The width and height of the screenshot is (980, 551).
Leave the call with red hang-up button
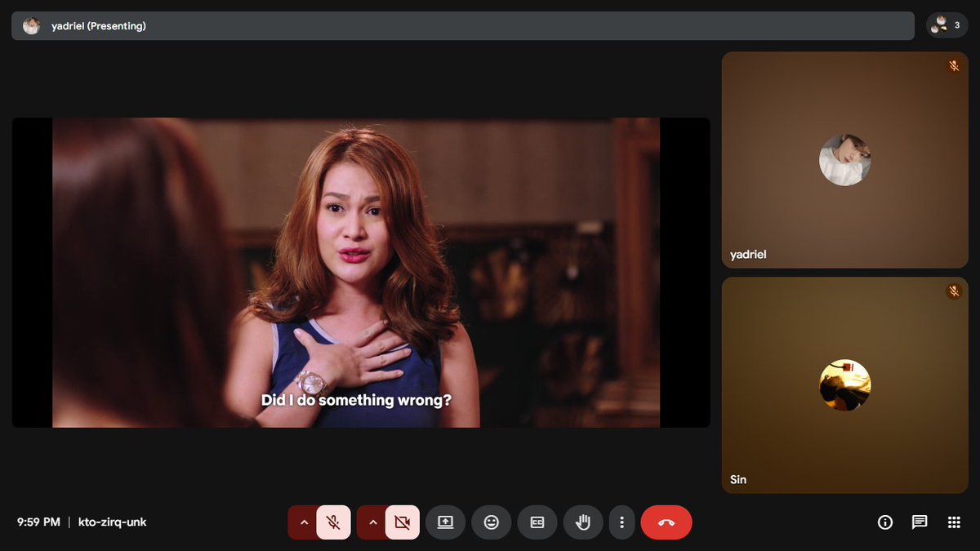point(666,522)
